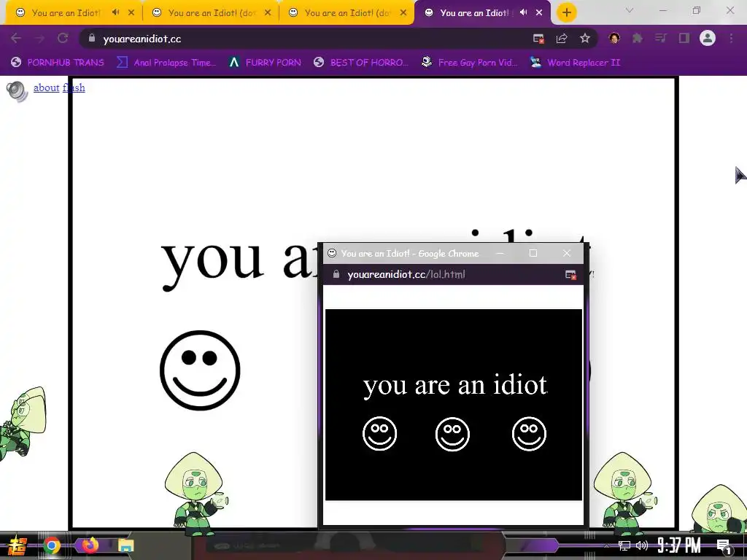
Task: Click the back navigation arrow
Action: pos(16,39)
